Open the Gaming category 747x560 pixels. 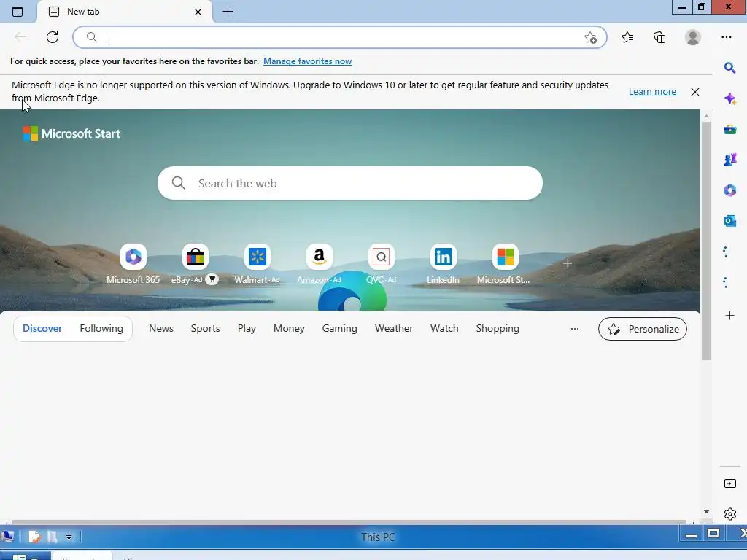[x=340, y=329]
